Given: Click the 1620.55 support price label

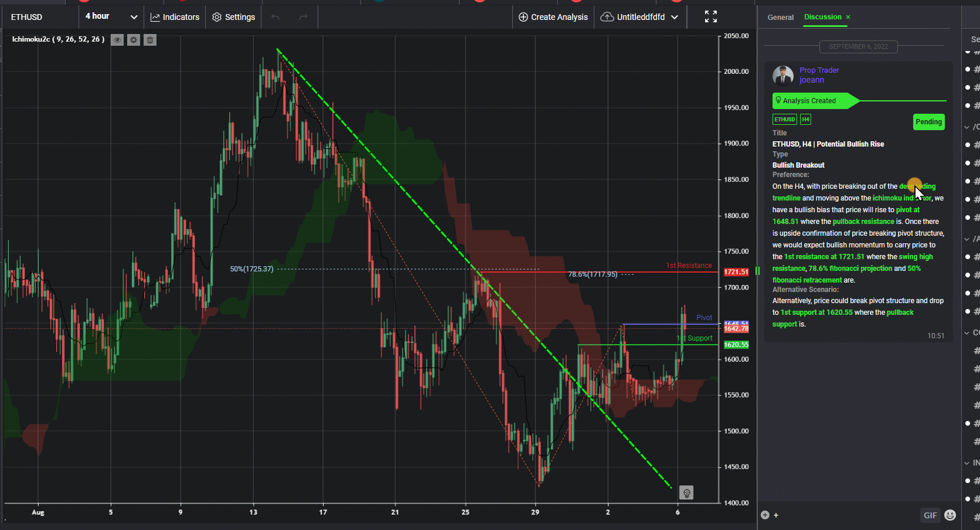Looking at the screenshot, I should [x=736, y=345].
